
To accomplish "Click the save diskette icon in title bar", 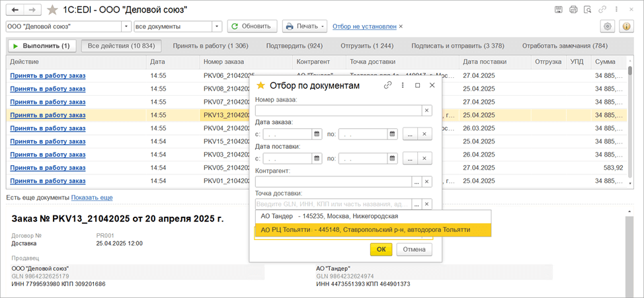I will pyautogui.click(x=559, y=10).
